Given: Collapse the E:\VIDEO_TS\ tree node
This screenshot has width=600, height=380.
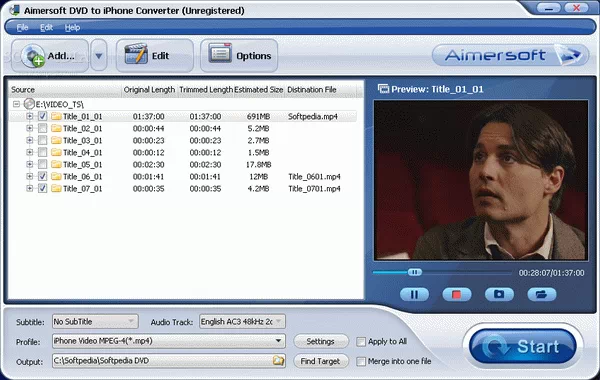Looking at the screenshot, I should 16,104.
